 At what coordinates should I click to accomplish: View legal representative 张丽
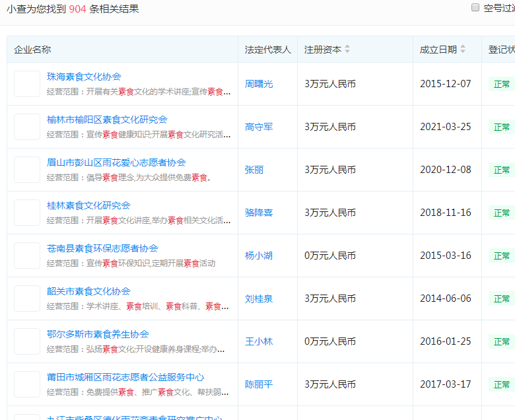(x=254, y=170)
